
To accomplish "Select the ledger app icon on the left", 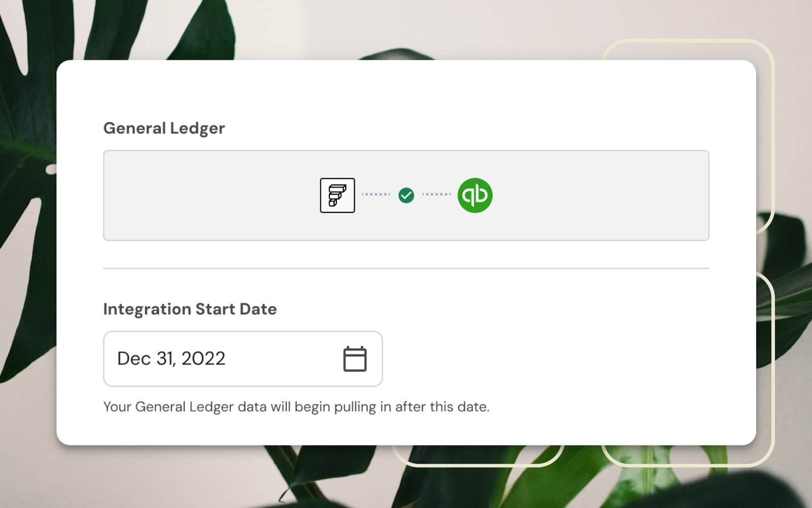I will [337, 195].
